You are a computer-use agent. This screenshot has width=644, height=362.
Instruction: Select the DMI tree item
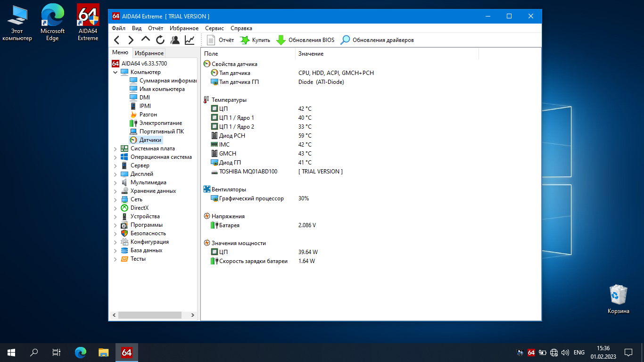pyautogui.click(x=140, y=98)
